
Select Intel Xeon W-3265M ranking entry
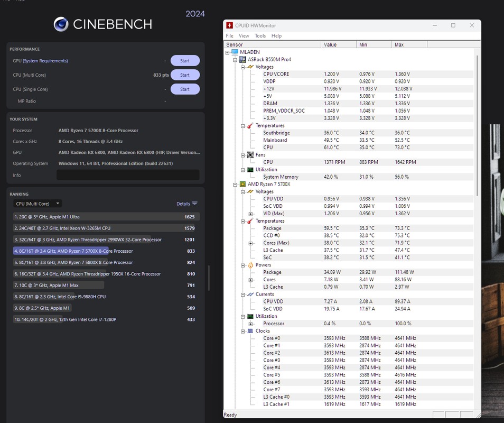click(x=106, y=228)
